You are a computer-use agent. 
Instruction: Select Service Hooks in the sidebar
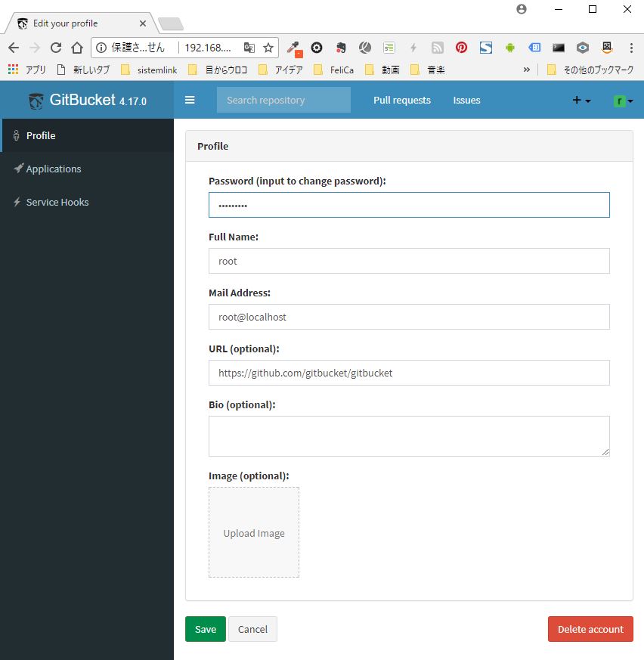click(x=87, y=202)
